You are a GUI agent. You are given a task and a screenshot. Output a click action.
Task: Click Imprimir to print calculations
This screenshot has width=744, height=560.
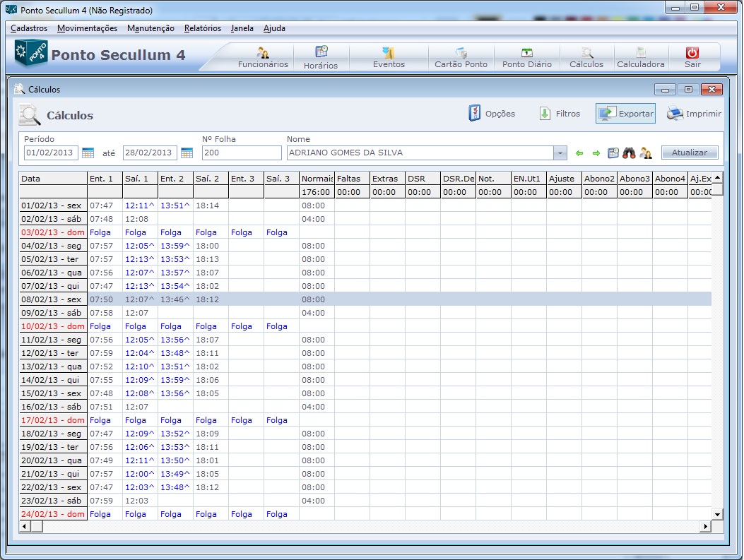click(694, 113)
